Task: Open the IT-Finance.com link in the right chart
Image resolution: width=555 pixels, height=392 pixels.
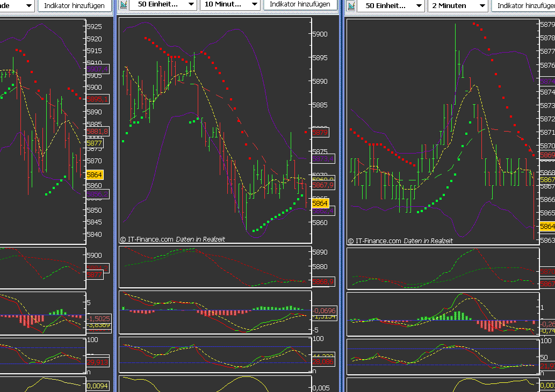Action: 378,241
